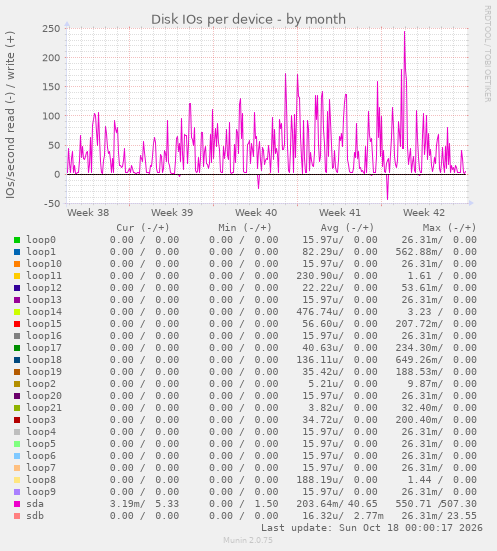
Task: Click the loop20 device label
Action: click(44, 396)
